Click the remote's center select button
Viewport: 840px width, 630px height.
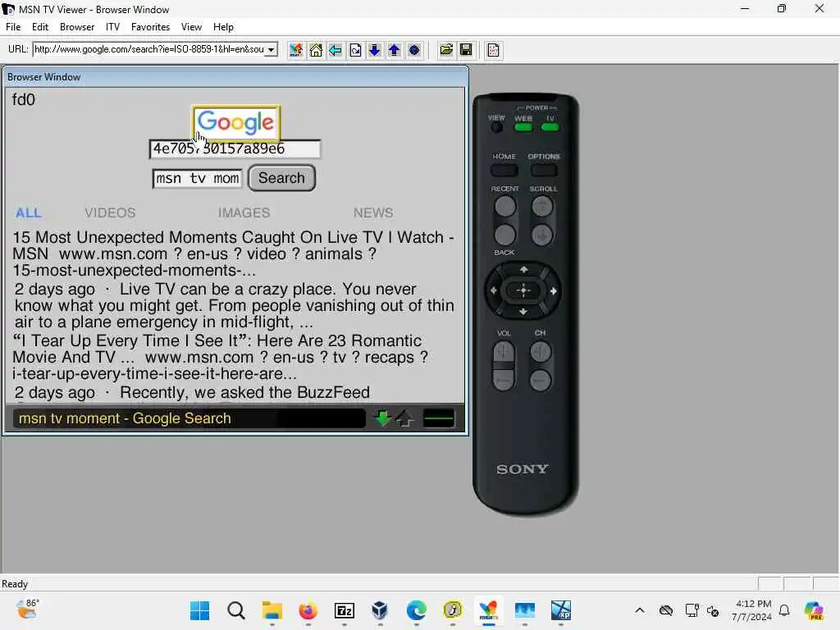click(523, 291)
